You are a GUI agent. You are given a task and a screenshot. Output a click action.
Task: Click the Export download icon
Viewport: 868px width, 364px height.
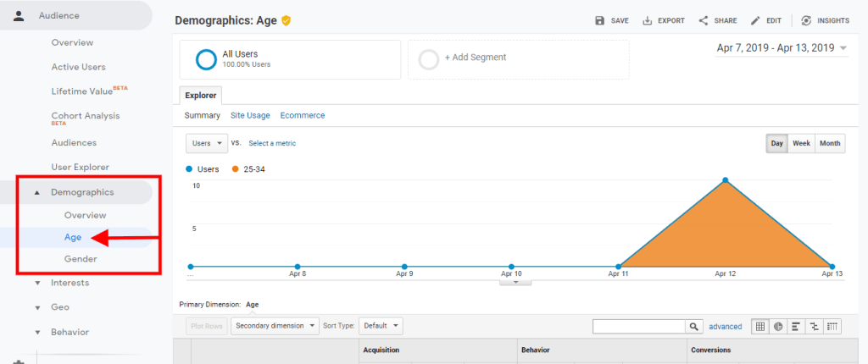pos(648,20)
